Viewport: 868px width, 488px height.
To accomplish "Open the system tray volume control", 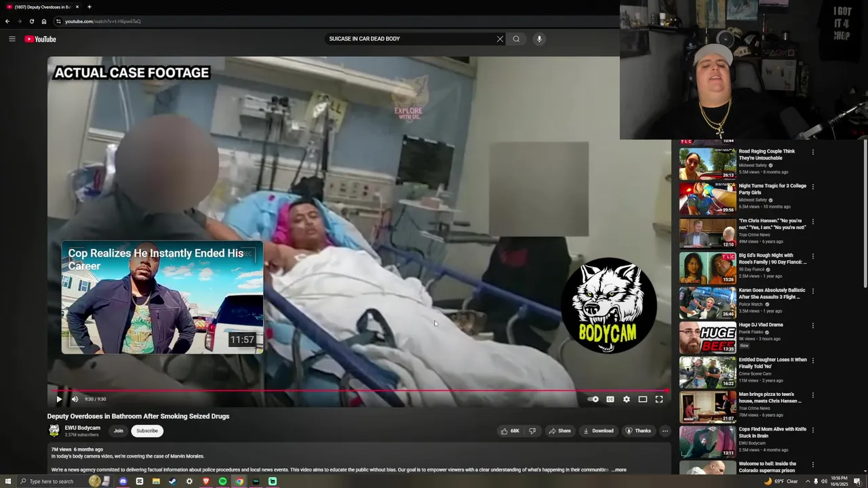I will (x=824, y=481).
